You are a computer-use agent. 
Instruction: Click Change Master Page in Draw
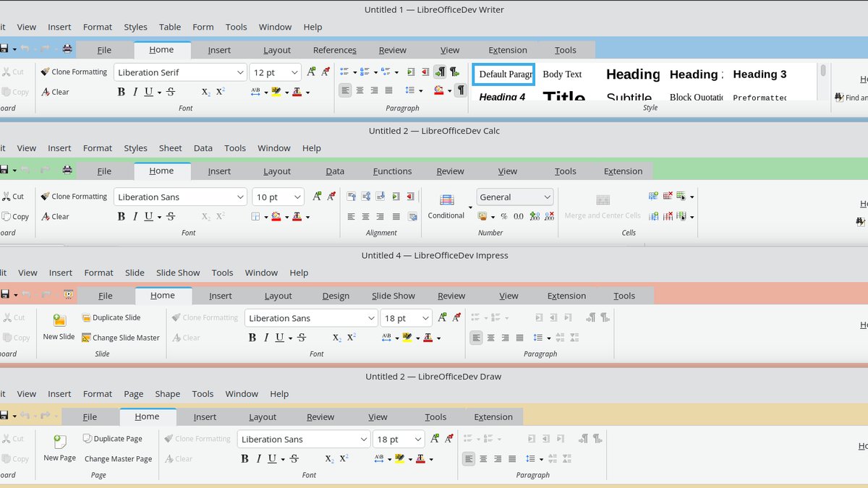tap(118, 458)
